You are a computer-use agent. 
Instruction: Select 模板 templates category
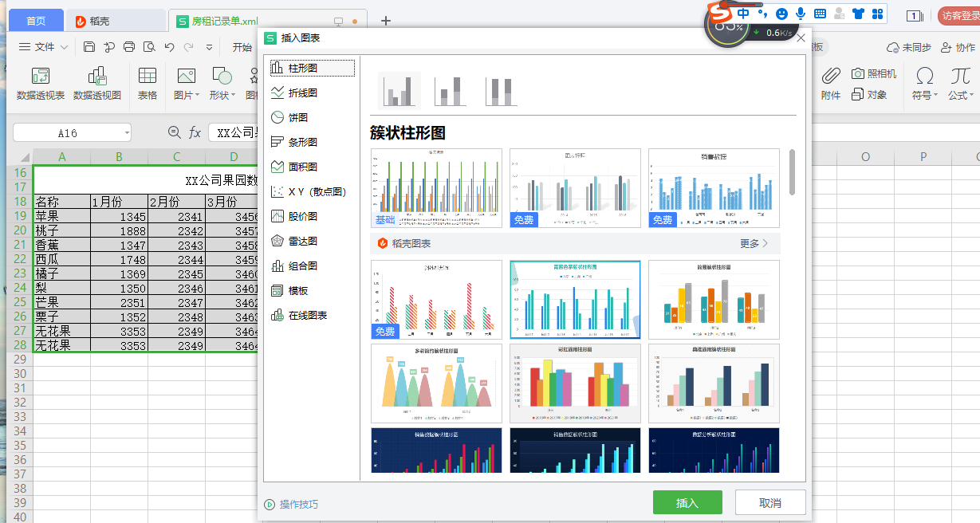289,291
